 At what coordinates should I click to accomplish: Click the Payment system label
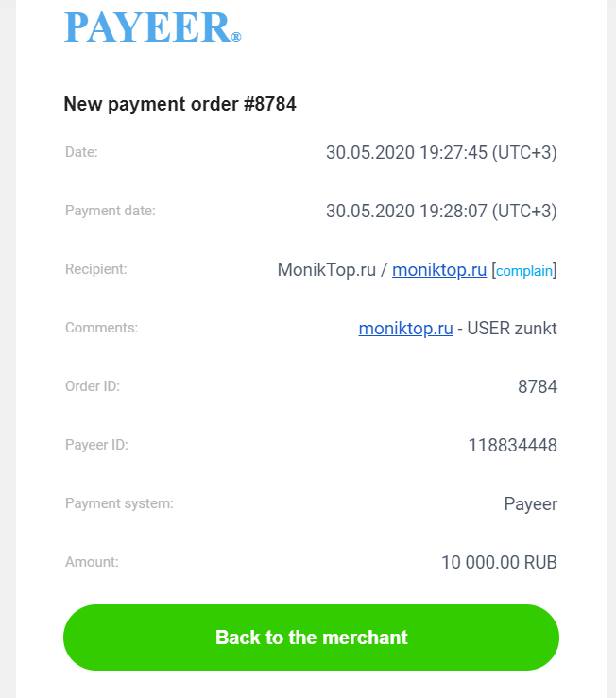coord(119,503)
